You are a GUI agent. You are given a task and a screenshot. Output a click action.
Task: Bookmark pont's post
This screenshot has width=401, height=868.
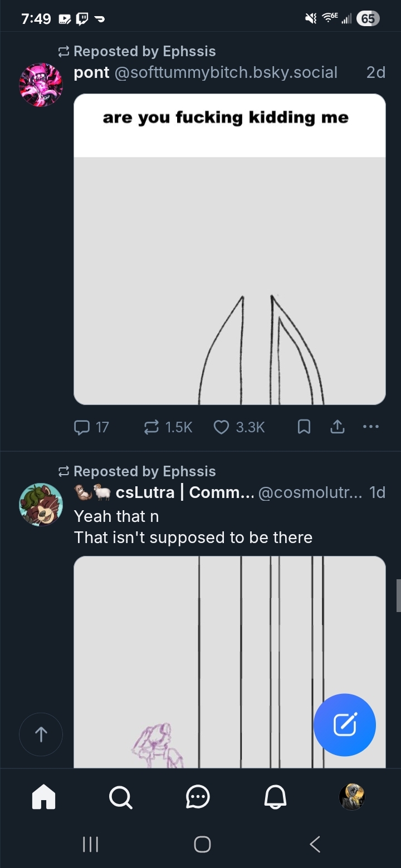click(x=304, y=427)
